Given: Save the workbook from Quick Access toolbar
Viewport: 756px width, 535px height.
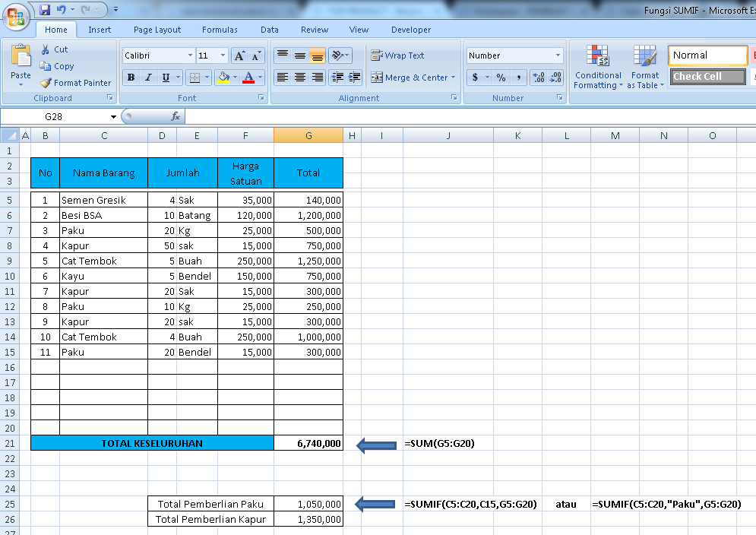Looking at the screenshot, I should pyautogui.click(x=45, y=9).
